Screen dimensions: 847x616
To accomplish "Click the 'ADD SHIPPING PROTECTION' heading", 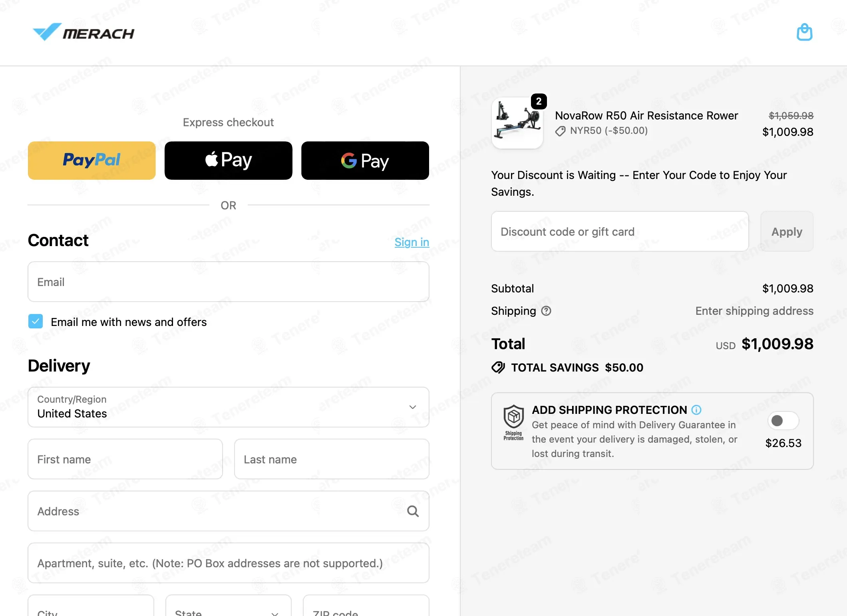I will [609, 410].
